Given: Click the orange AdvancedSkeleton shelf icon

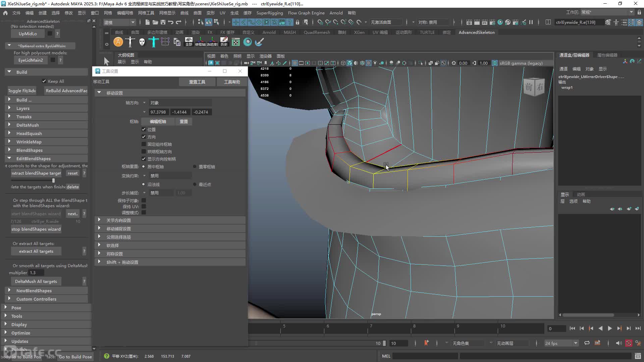Looking at the screenshot, I should tap(118, 42).
